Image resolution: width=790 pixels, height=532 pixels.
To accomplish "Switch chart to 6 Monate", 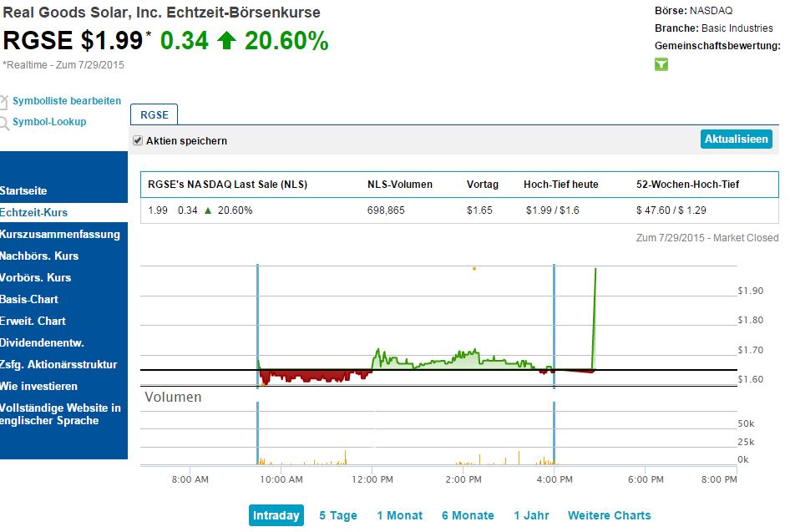I will [468, 515].
